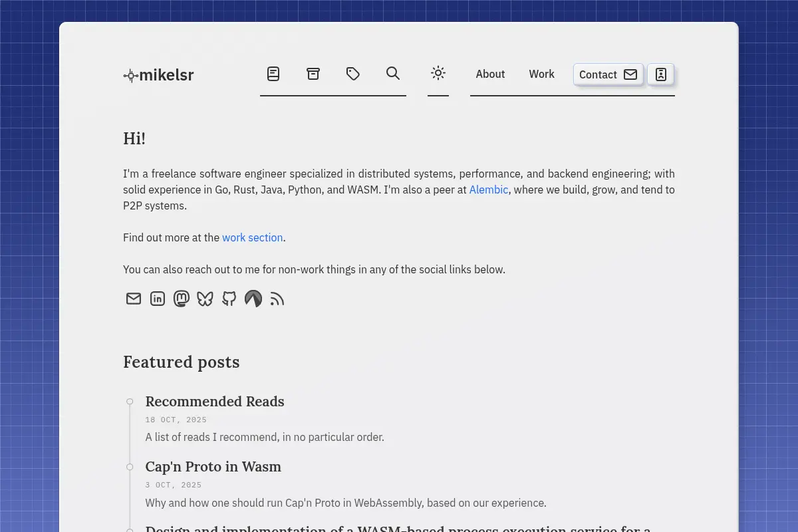Open the email social icon
The image size is (798, 532).
pyautogui.click(x=134, y=299)
